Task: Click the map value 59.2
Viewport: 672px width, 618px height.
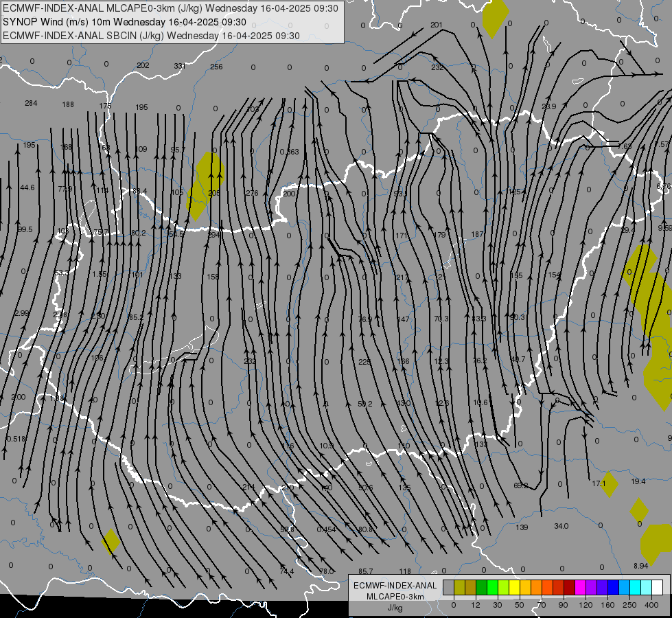Action: (x=364, y=404)
